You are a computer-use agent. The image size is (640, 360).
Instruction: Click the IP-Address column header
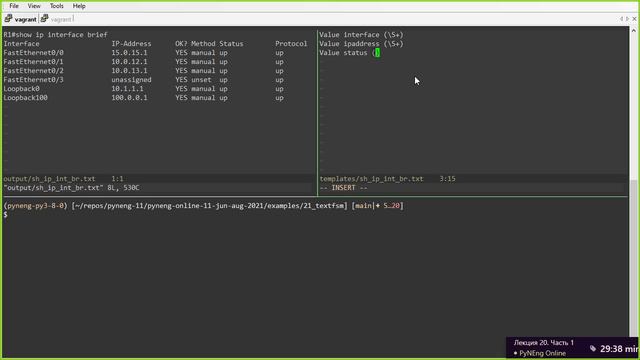coord(131,44)
